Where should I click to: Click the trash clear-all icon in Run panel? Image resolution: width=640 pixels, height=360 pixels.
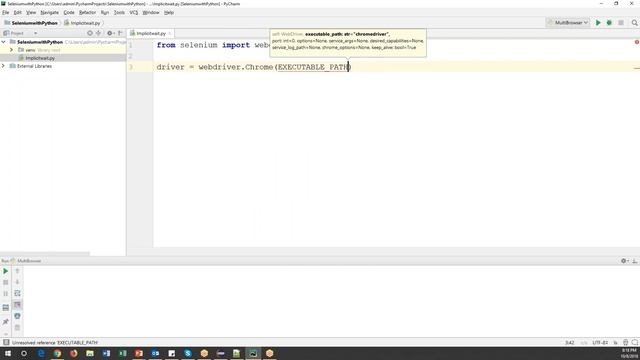tap(17, 327)
